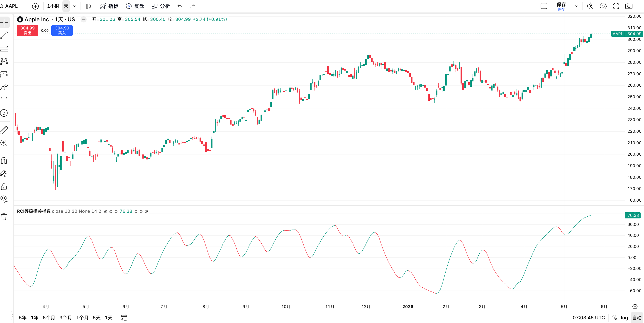Toggle percent scale mode

coord(615,318)
